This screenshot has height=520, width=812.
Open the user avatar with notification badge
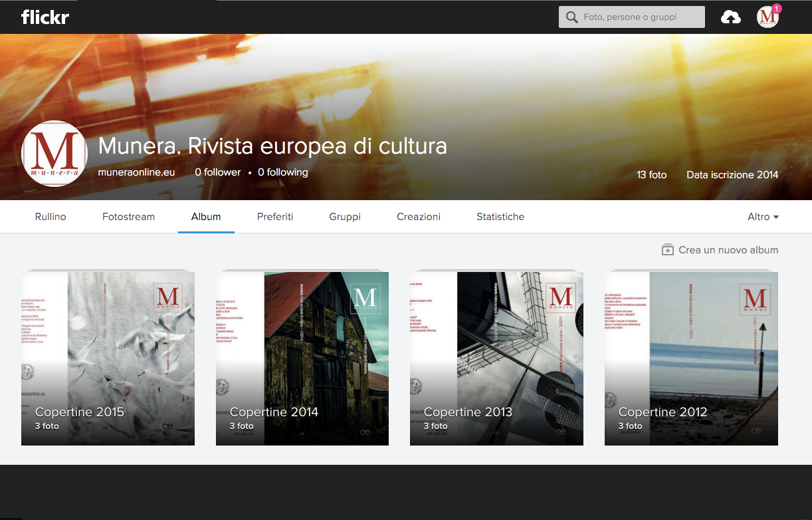coord(767,17)
